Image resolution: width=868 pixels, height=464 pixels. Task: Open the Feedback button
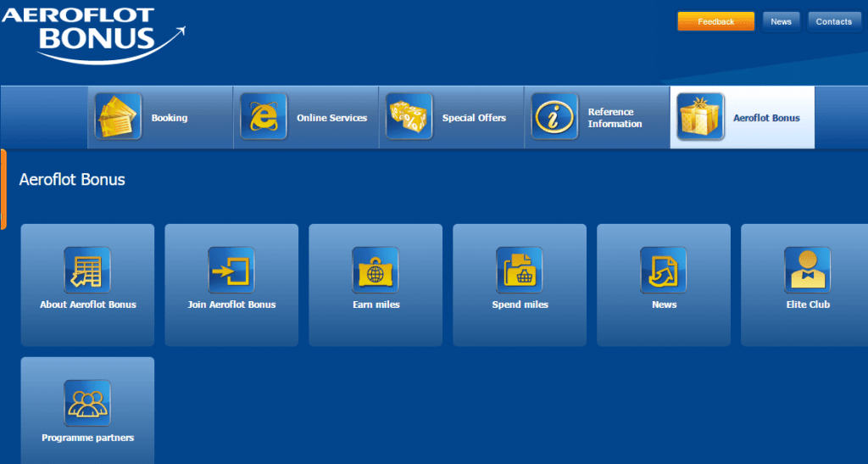[715, 21]
